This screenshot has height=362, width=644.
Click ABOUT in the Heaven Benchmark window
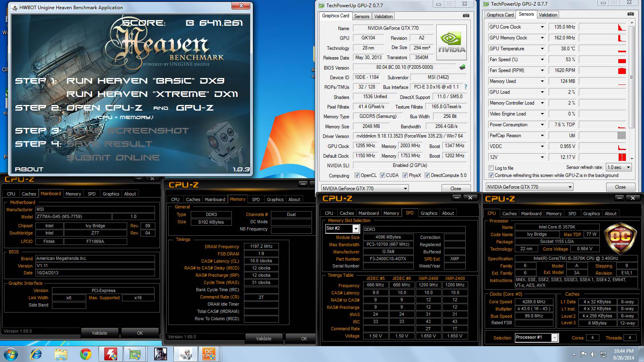(x=29, y=169)
